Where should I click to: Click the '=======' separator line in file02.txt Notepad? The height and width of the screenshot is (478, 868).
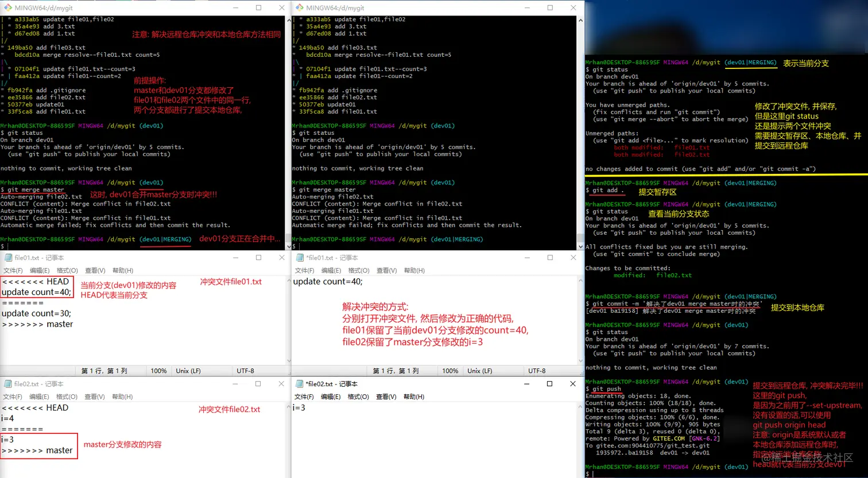[x=22, y=429]
